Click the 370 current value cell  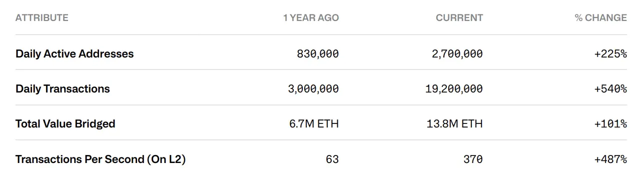tap(473, 159)
